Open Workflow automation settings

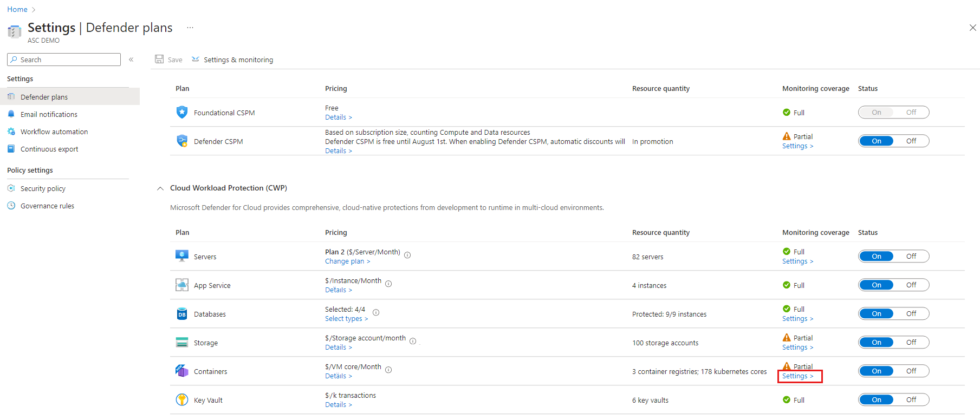pos(54,132)
